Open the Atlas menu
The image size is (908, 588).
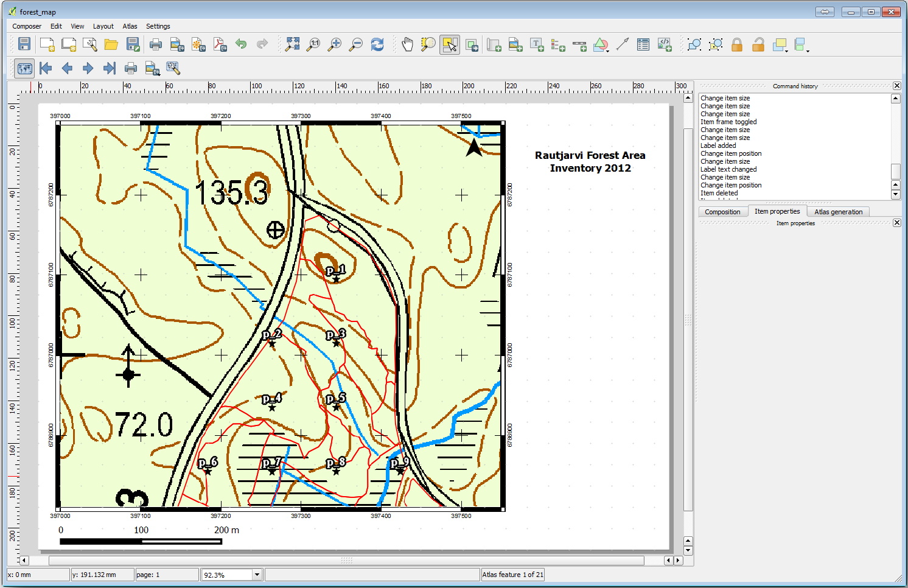[130, 26]
